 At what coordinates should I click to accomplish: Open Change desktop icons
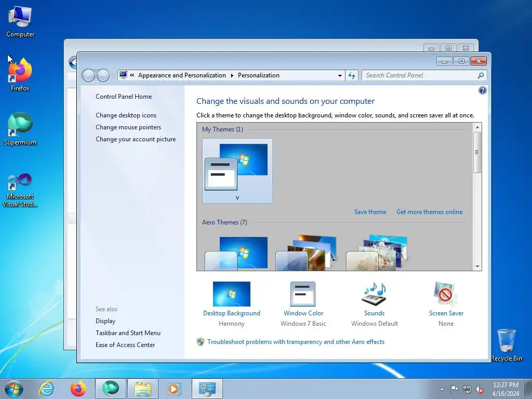click(126, 115)
